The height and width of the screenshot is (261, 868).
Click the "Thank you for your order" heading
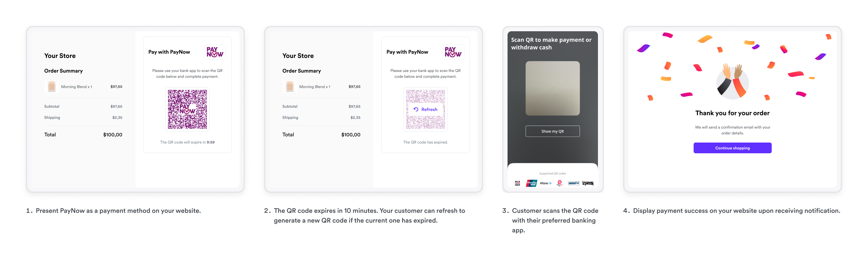click(732, 113)
